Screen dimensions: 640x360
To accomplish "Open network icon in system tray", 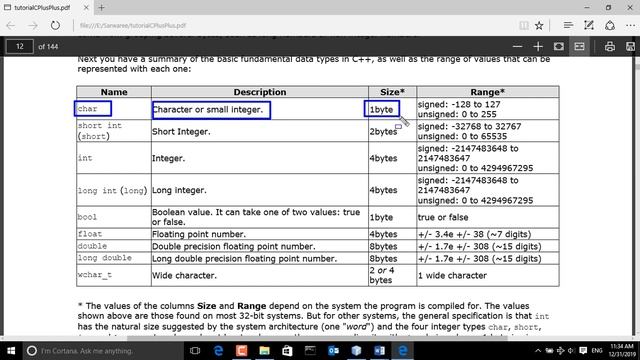I will click(560, 351).
